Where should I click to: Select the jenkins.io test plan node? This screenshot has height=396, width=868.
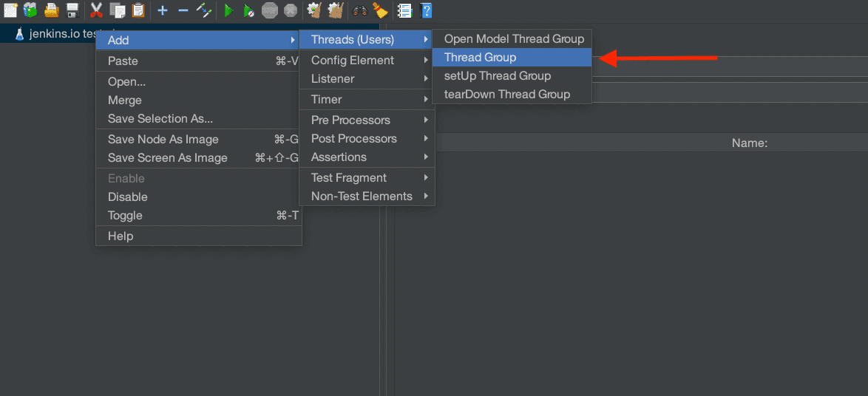tap(55, 34)
